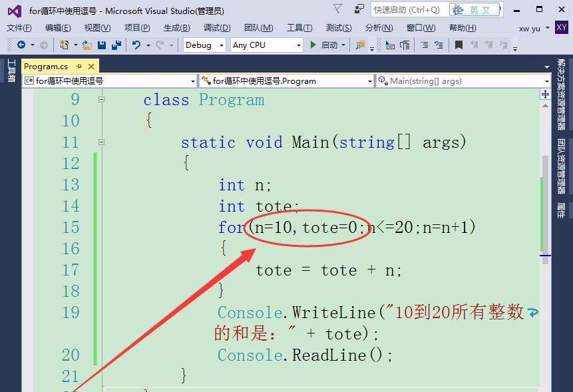Open the 编辑(E) menu
573x392 pixels.
point(58,28)
